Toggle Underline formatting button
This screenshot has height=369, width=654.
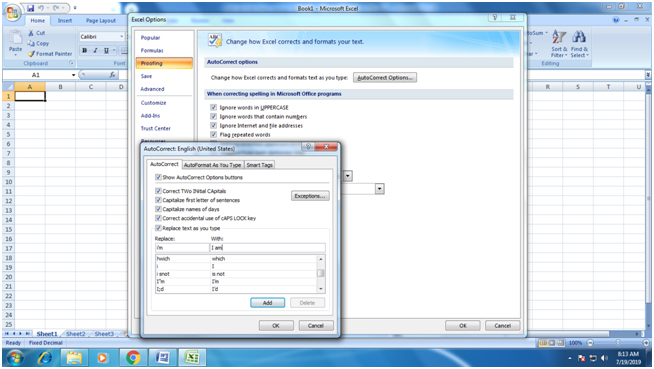click(106, 50)
